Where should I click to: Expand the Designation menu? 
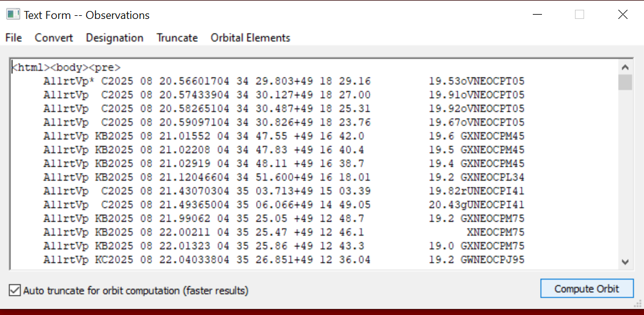point(114,38)
